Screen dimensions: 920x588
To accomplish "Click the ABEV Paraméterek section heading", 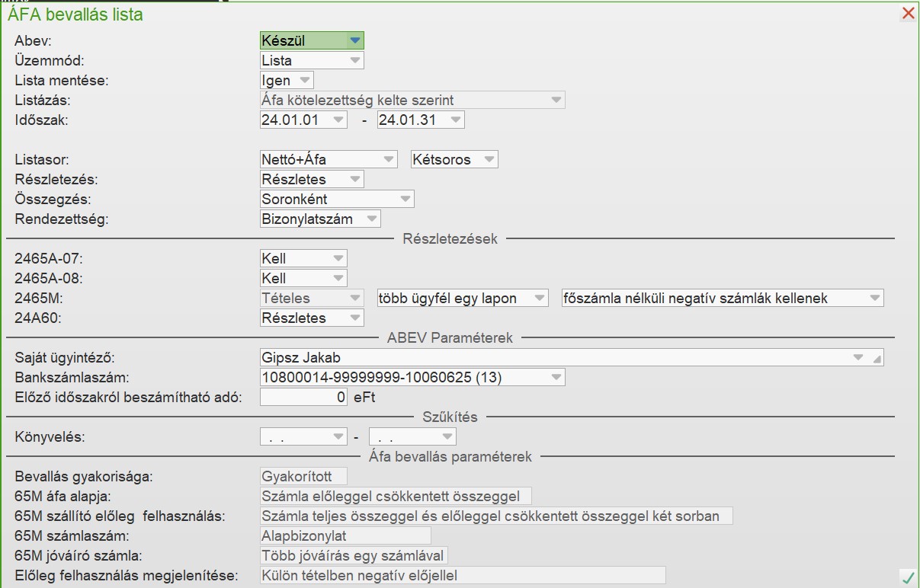I will [x=450, y=337].
